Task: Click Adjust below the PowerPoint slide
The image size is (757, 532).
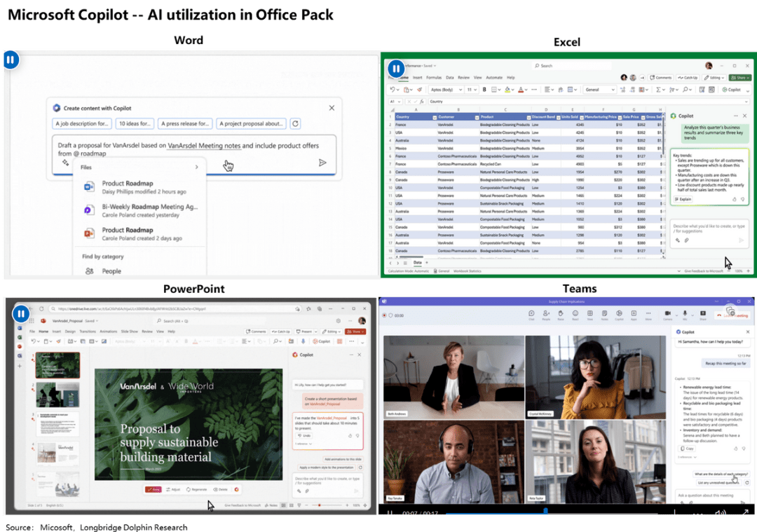Action: (173, 489)
